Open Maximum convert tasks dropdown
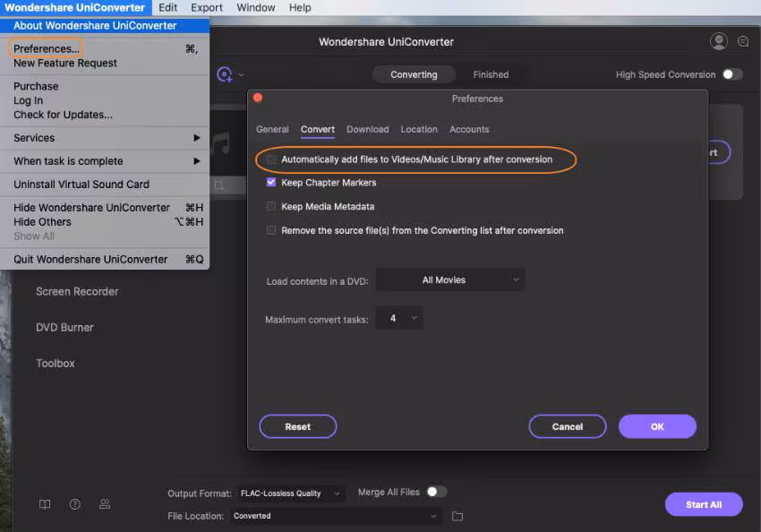Image resolution: width=761 pixels, height=532 pixels. click(x=399, y=318)
